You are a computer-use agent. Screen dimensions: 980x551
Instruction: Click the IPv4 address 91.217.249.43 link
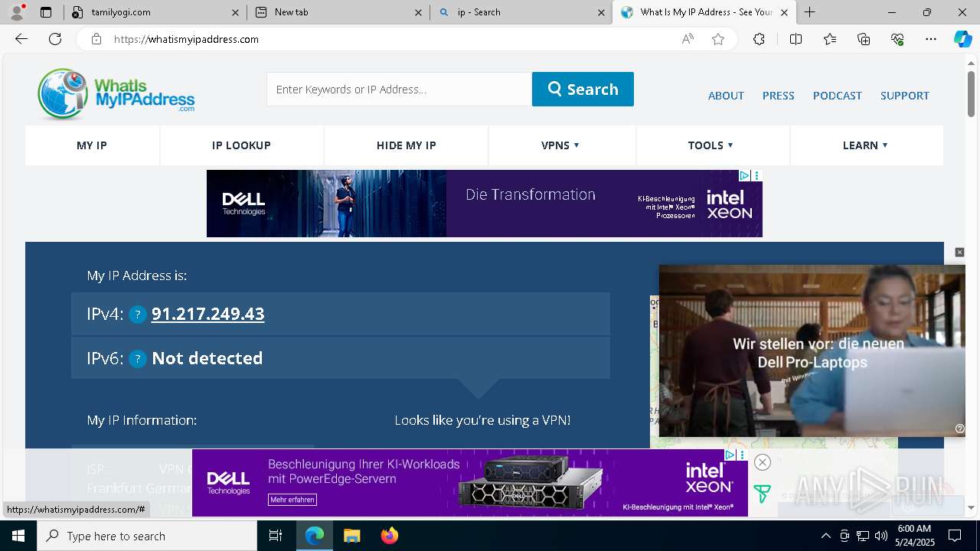[207, 315]
